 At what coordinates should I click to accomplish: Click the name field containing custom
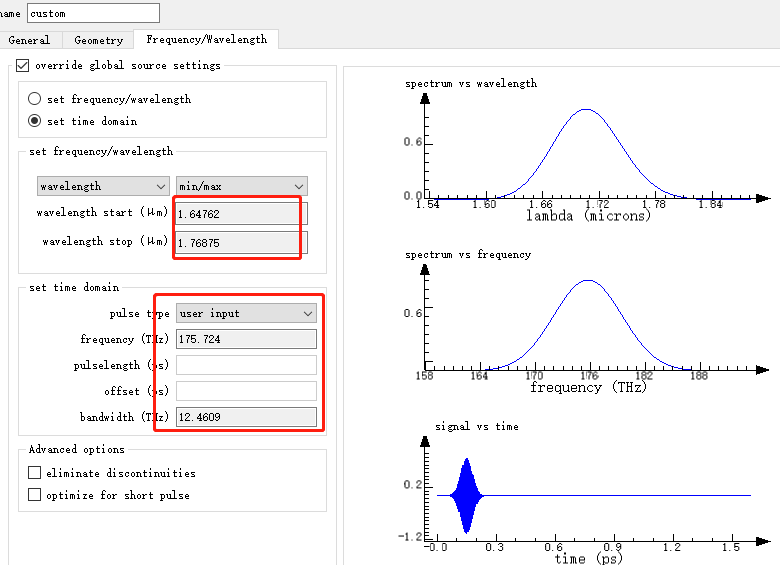[92, 13]
